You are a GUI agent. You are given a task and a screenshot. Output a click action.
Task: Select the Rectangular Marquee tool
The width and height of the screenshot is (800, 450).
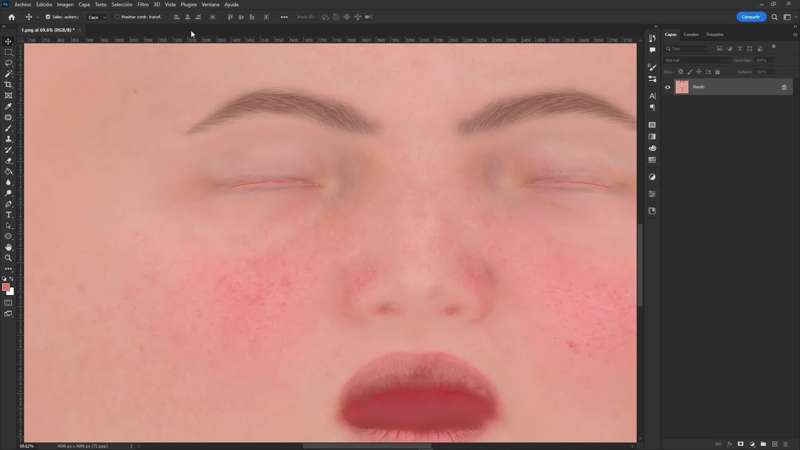[8, 52]
